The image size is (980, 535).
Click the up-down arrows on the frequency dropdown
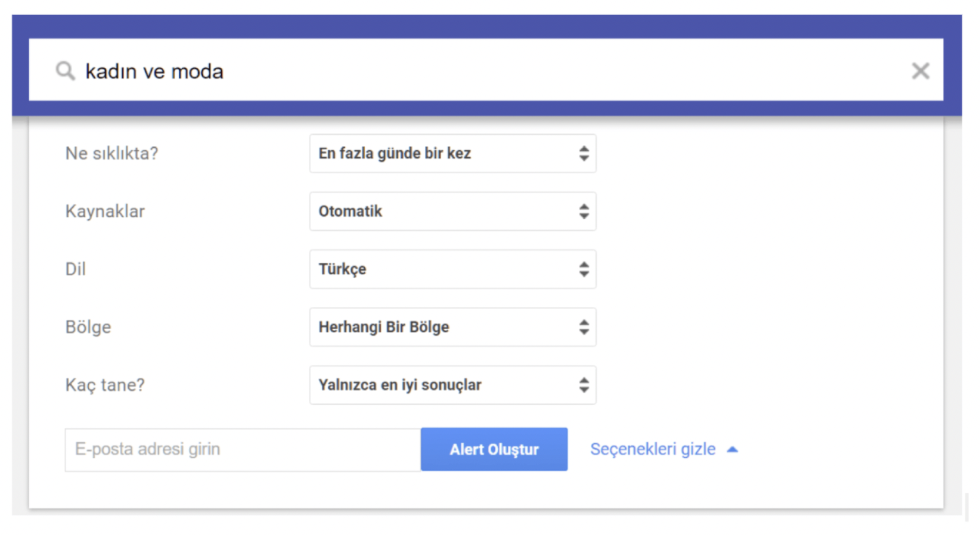click(584, 154)
